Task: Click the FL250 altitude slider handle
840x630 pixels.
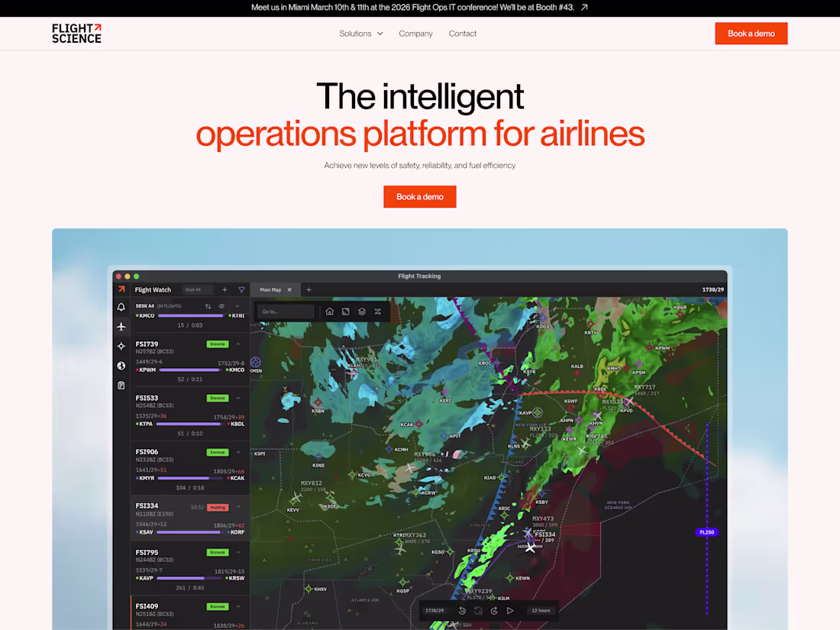Action: (x=706, y=532)
